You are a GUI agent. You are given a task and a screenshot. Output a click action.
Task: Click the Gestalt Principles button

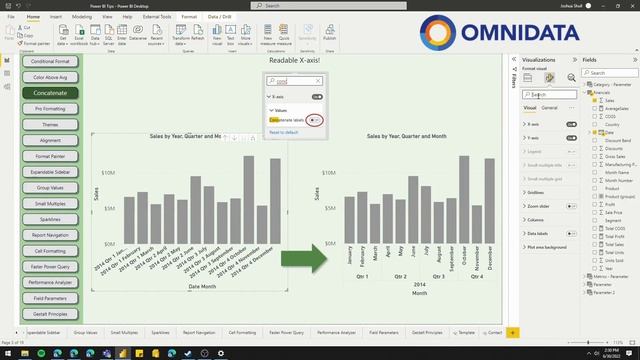50,314
